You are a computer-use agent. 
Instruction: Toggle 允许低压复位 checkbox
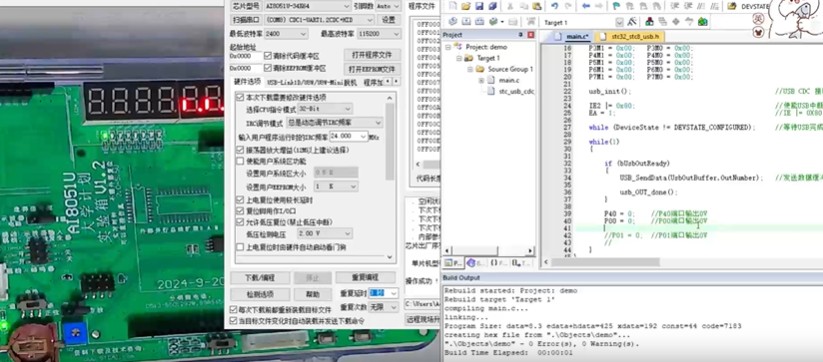[x=240, y=222]
